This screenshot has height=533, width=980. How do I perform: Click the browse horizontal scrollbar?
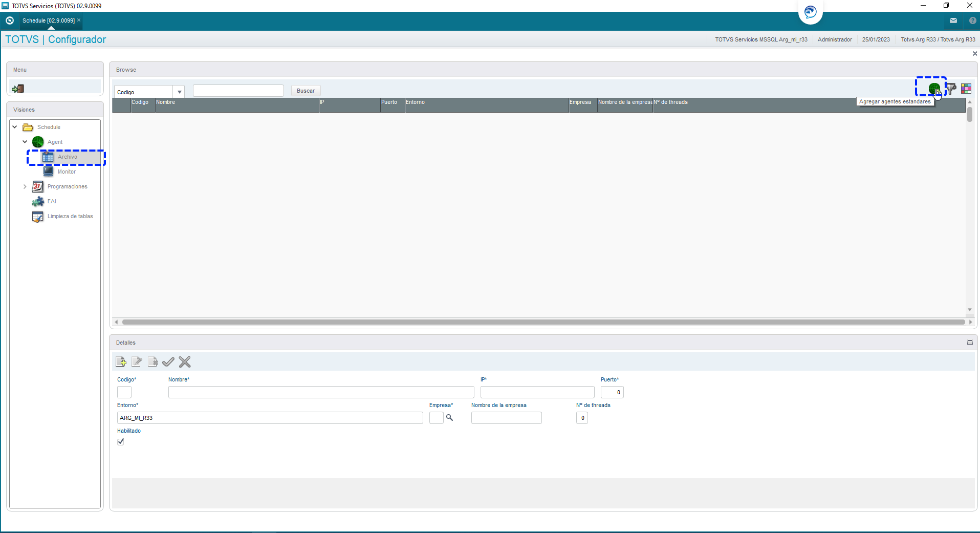[x=543, y=322]
